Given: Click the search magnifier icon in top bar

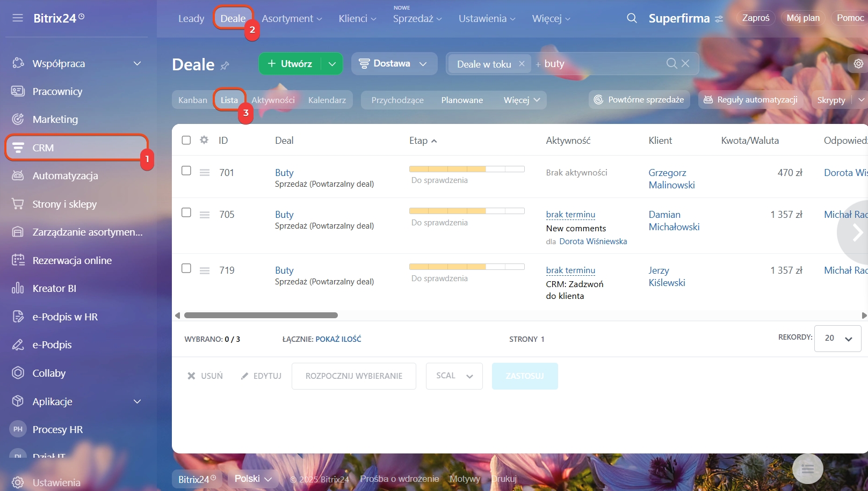Looking at the screenshot, I should [632, 18].
